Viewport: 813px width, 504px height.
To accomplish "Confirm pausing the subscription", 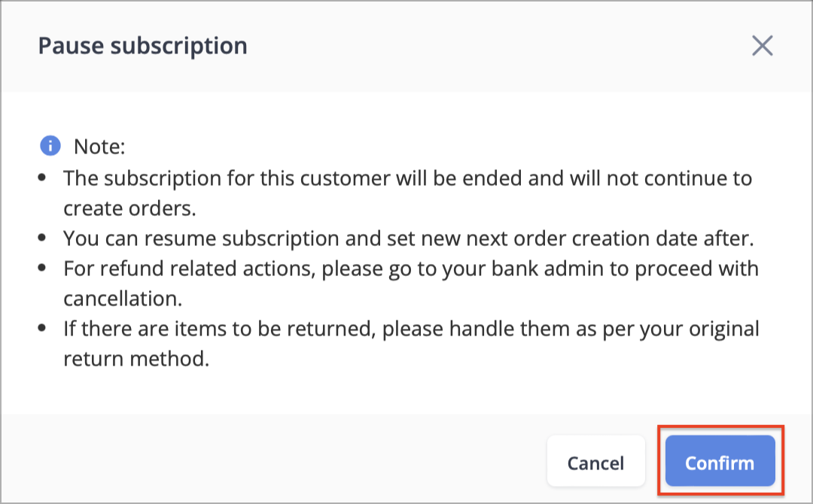I will coord(720,461).
